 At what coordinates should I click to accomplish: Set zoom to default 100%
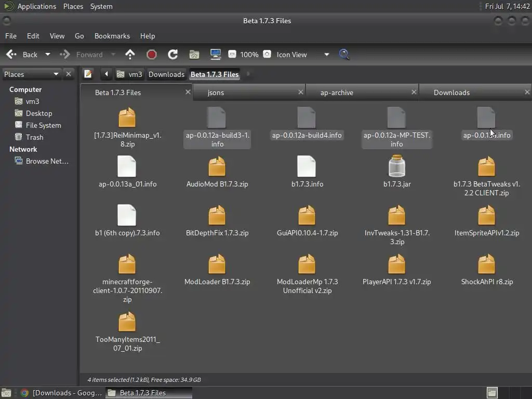pyautogui.click(x=249, y=55)
